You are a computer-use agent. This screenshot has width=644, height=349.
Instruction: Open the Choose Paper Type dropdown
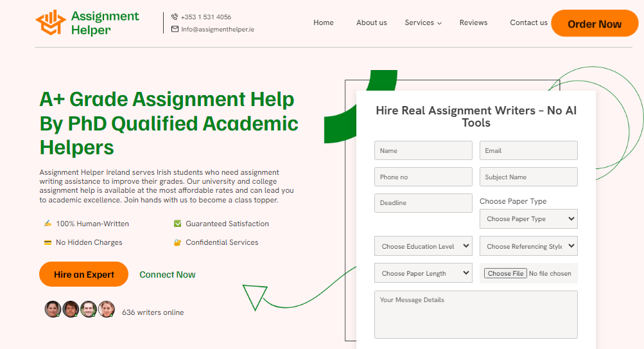528,219
